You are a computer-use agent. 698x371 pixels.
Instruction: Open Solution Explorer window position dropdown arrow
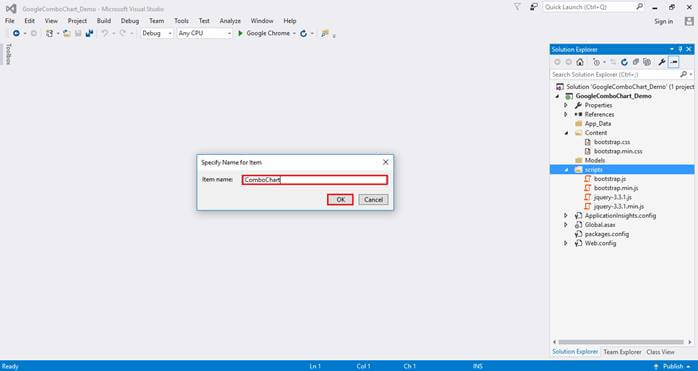(672, 49)
